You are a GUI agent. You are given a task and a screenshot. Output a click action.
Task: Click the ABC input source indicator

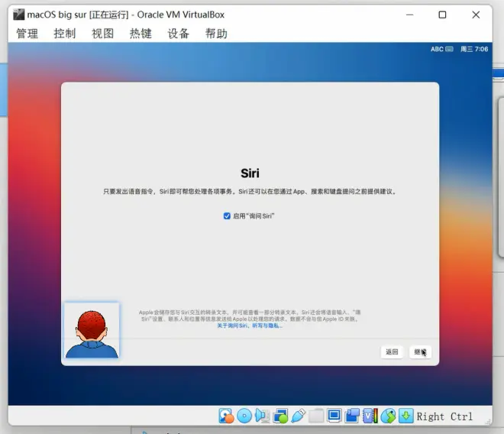[x=437, y=49]
